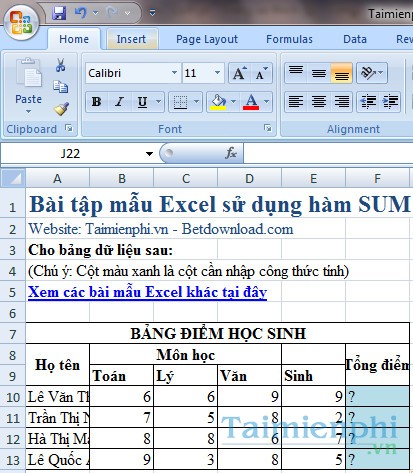Expand the font name dropdown arrow
The image size is (413, 473).
point(175,73)
